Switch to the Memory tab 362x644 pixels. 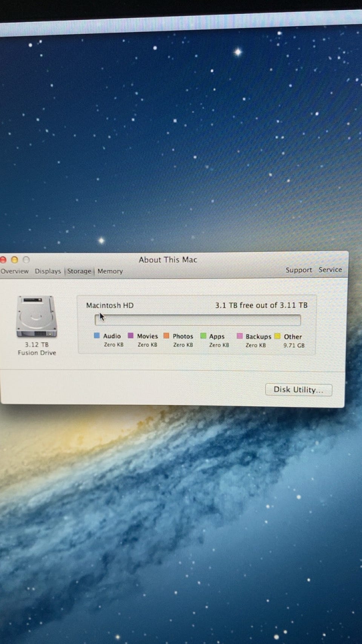pos(110,271)
